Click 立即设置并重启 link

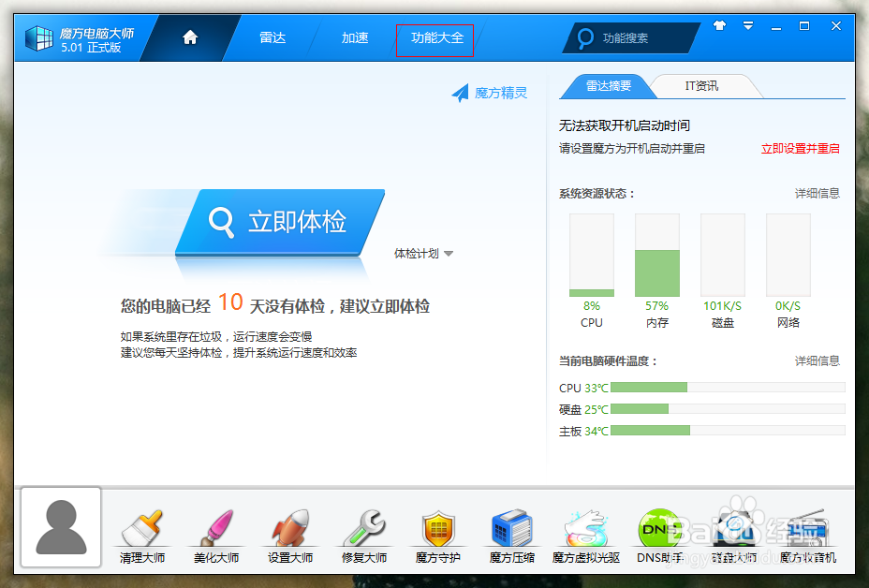(801, 149)
